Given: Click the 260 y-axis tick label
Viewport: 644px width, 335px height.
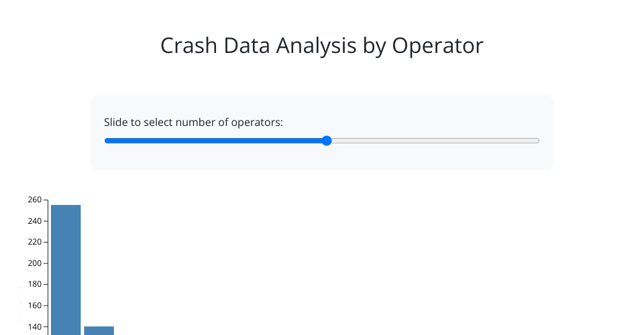Looking at the screenshot, I should [35, 200].
